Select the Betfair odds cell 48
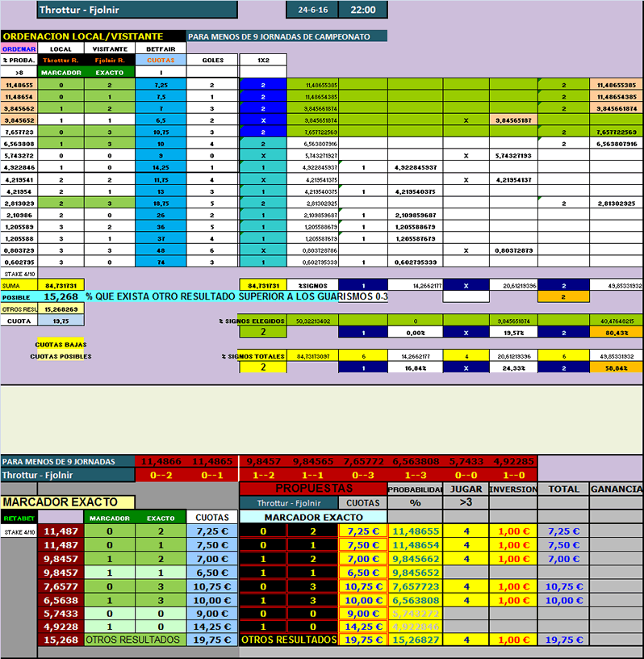This screenshot has height=659, width=644. [x=161, y=250]
